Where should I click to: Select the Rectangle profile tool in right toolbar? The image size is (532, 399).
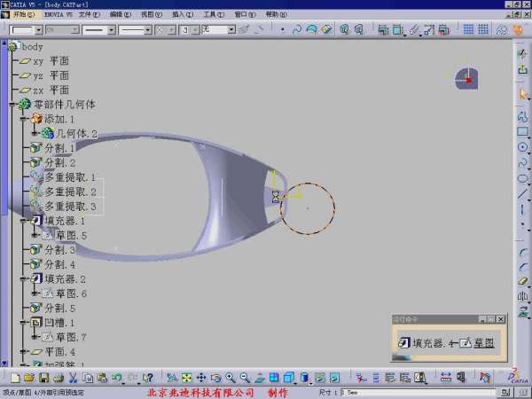tap(522, 132)
